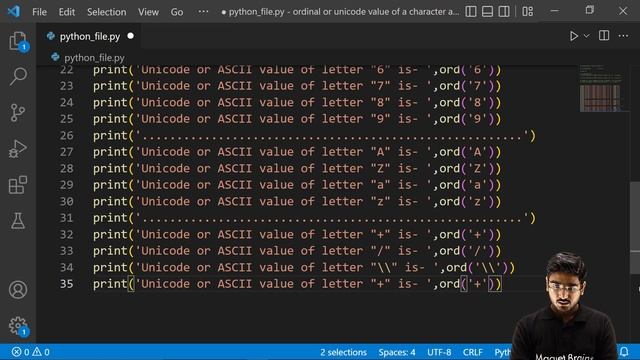Click the dotted string on line 31

click(332, 218)
